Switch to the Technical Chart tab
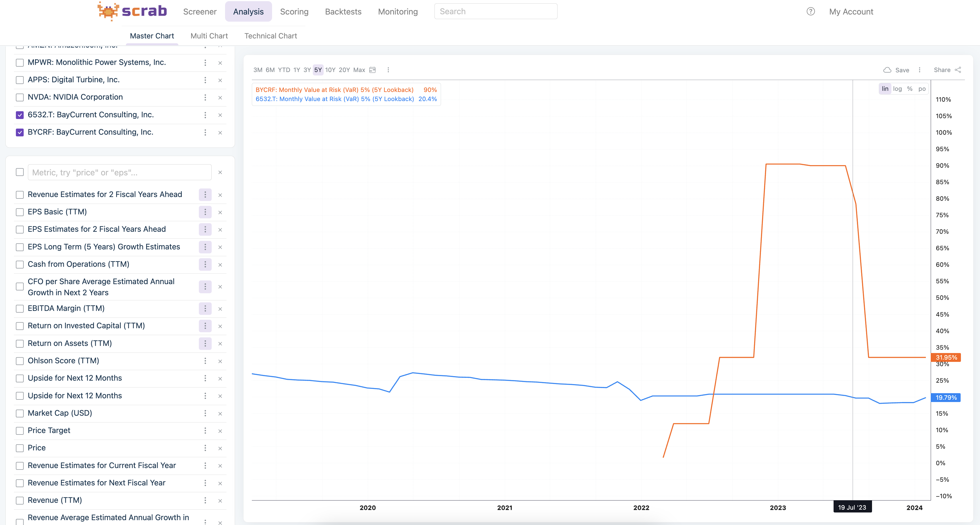 coord(270,36)
